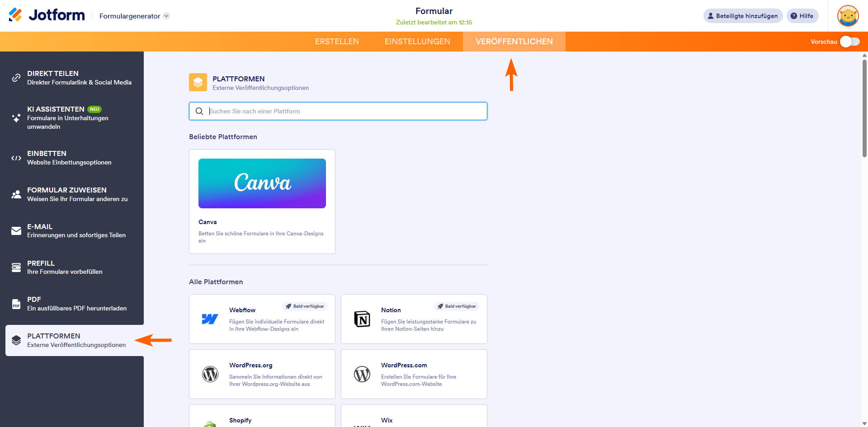
Task: Click the Beliebte Plattformen heading
Action: (223, 137)
